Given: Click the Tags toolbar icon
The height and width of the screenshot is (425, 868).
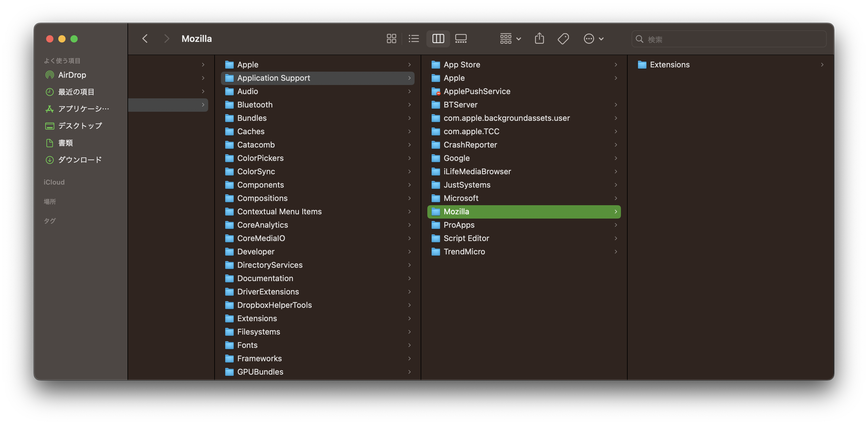Looking at the screenshot, I should coord(563,39).
